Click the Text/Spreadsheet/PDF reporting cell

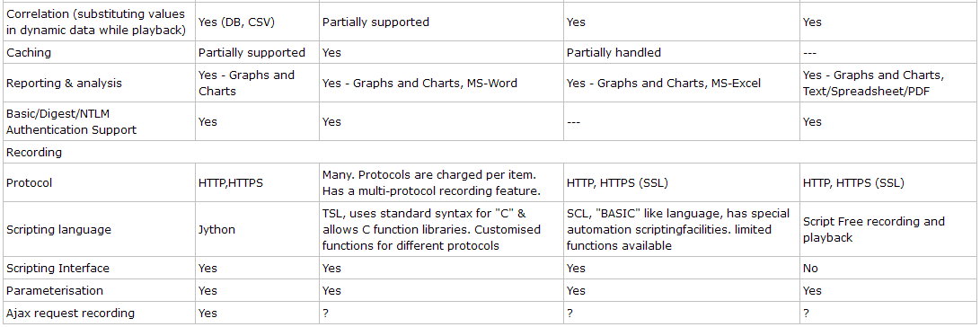(x=874, y=84)
